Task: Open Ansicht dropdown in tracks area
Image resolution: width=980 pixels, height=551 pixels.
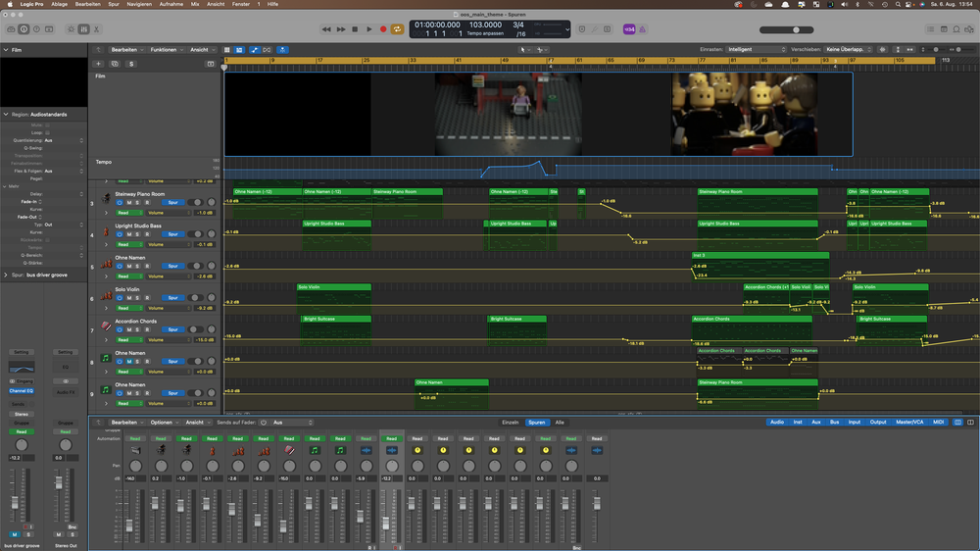Action: pos(202,50)
